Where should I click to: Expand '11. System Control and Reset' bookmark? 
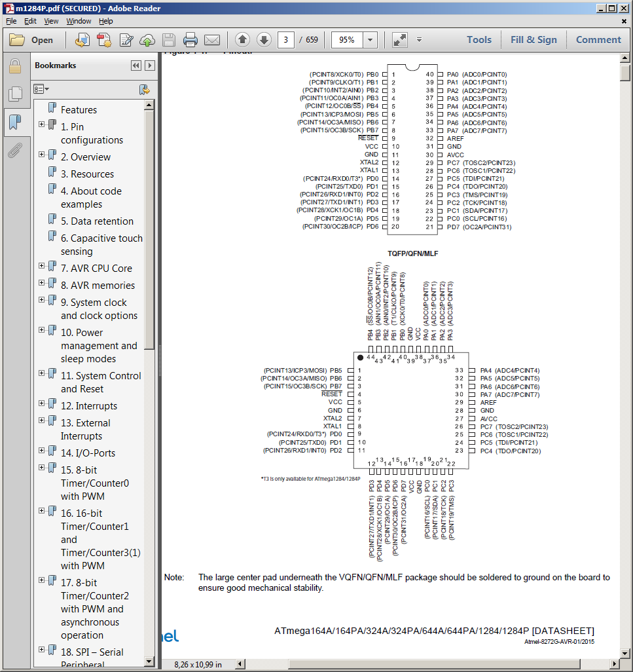pyautogui.click(x=41, y=373)
